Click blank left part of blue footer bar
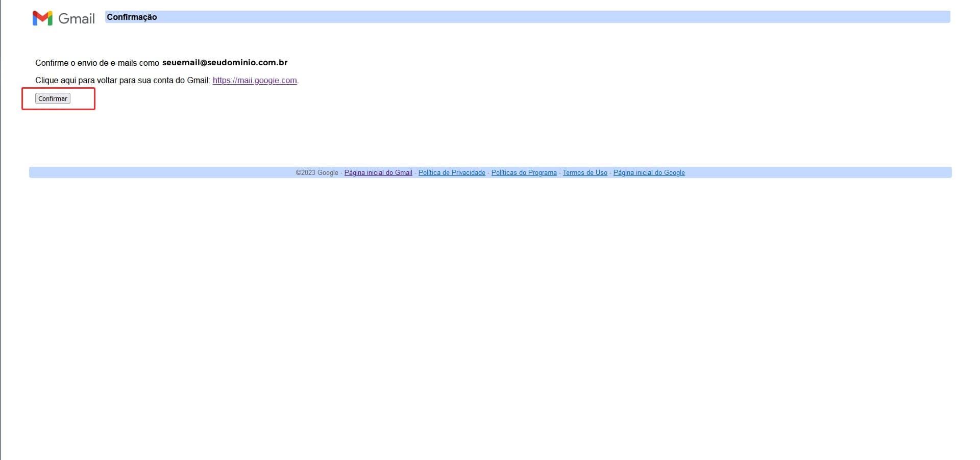This screenshot has width=980, height=460. pos(153,172)
